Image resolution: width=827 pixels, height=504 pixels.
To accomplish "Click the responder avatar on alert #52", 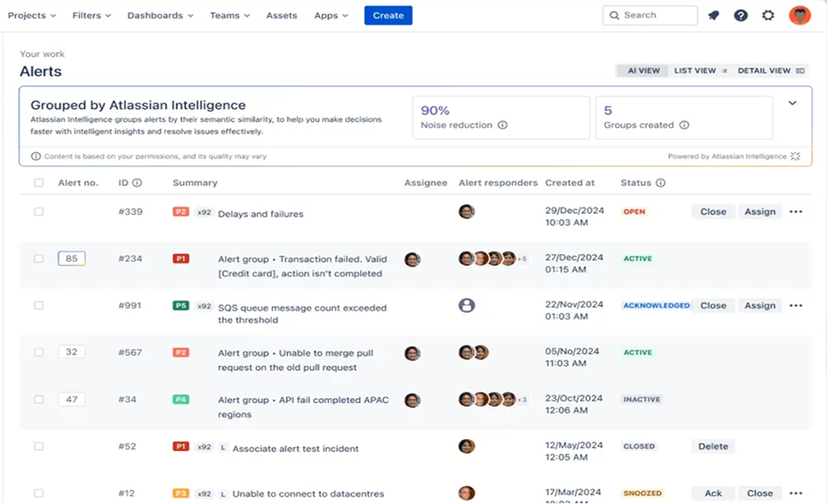I will point(467,446).
